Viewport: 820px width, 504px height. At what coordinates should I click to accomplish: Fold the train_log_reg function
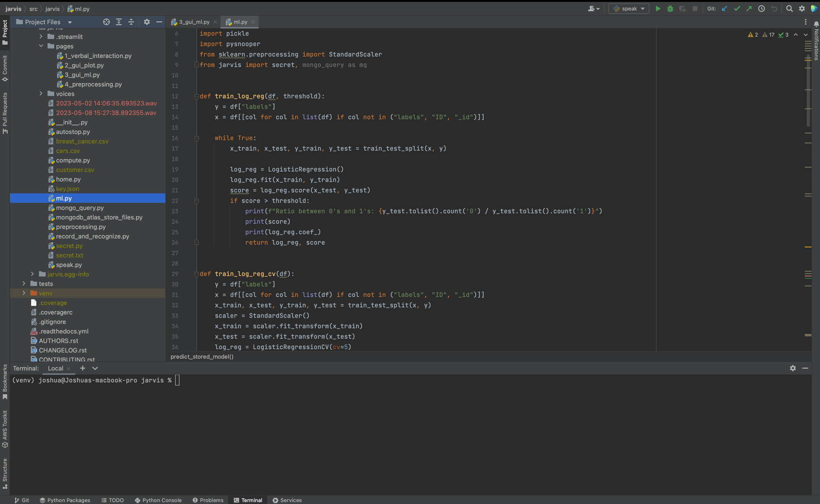point(196,96)
